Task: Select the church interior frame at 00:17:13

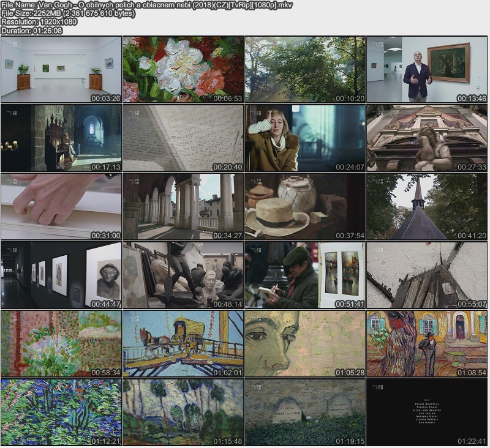Action: click(61, 138)
